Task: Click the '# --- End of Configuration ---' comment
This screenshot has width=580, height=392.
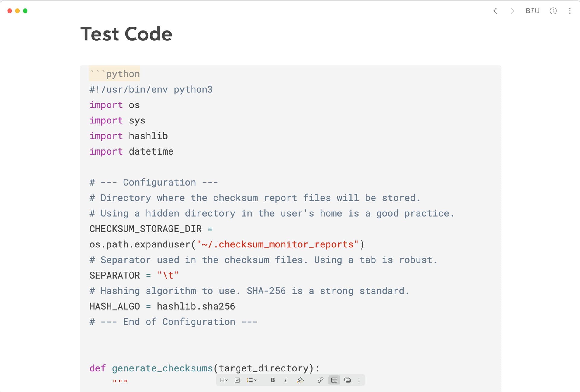Action: point(173,322)
